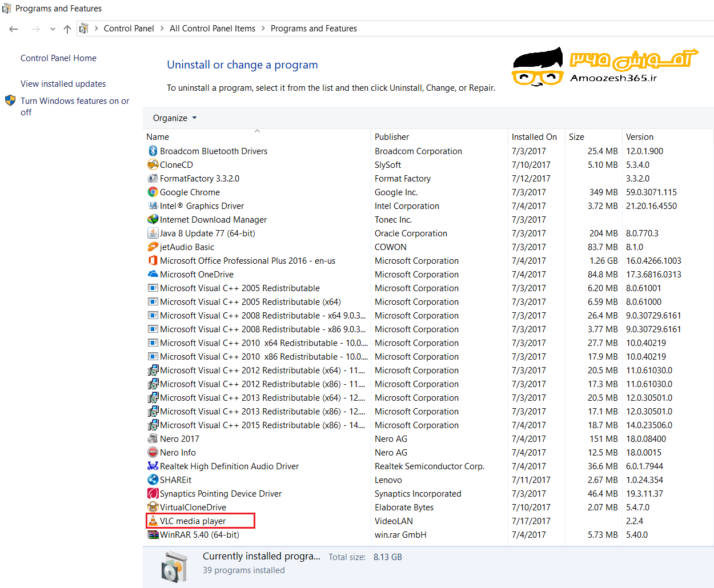Viewport: 714px width, 588px height.
Task: Click the Java 8 Update 77 icon
Action: [153, 233]
